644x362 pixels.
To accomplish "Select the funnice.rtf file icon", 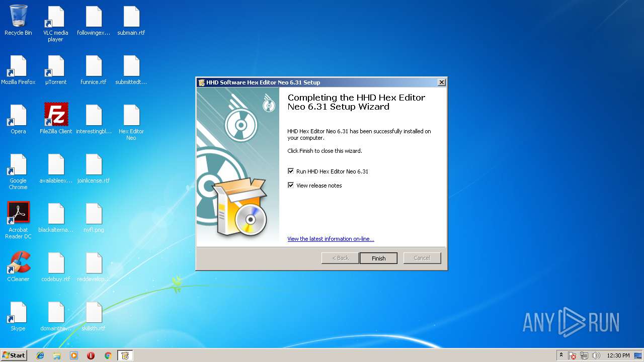I will tap(94, 70).
